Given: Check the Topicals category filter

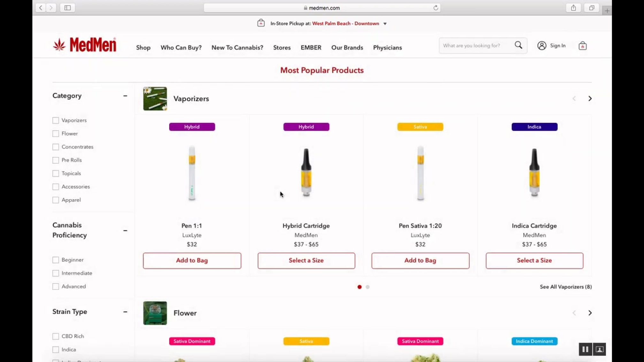Looking at the screenshot, I should [56, 173].
